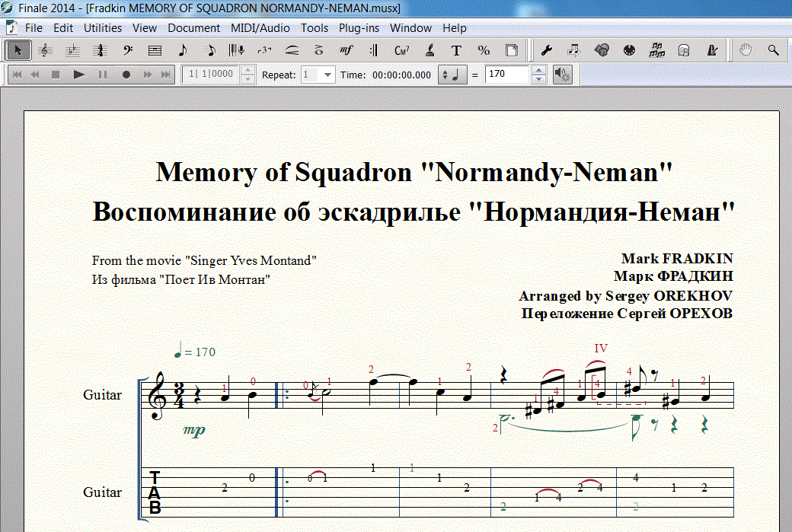Click the tempo value field showing 170
Screen dimensions: 792x532
point(506,74)
